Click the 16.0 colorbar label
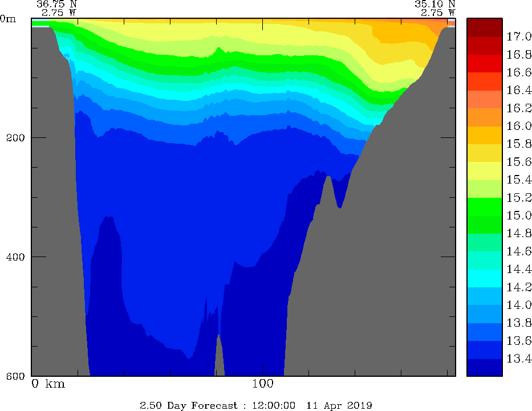The width and height of the screenshot is (532, 411). pyautogui.click(x=519, y=126)
